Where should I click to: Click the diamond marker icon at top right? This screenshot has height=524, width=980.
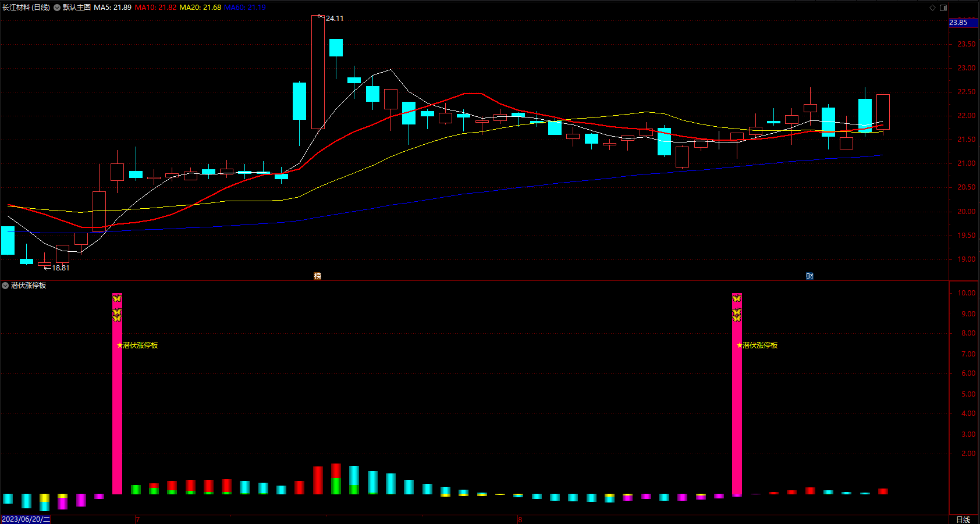(932, 8)
